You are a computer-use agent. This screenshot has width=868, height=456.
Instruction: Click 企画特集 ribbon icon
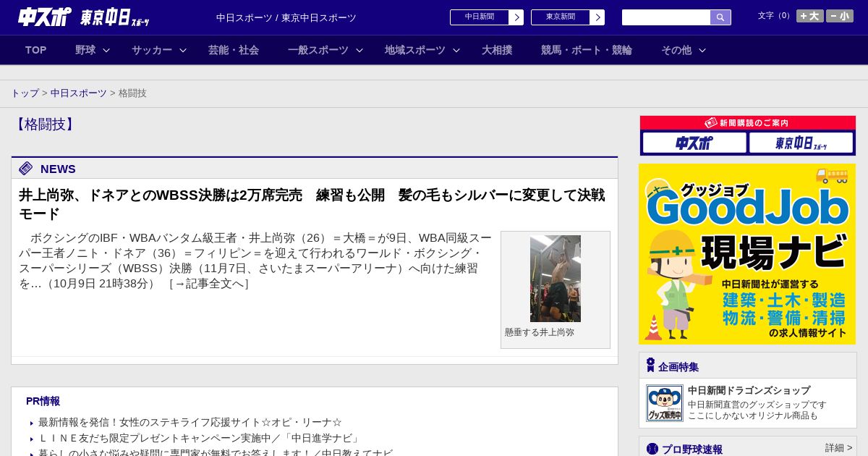[650, 366]
